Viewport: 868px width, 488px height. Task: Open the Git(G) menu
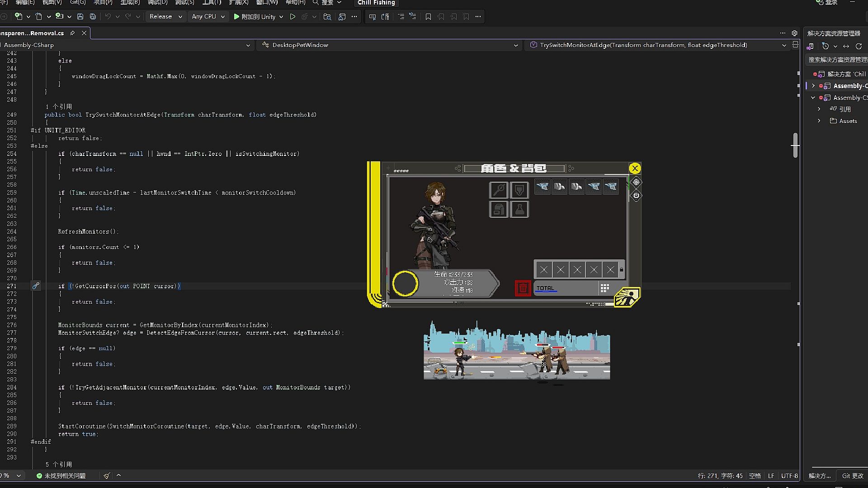click(78, 2)
